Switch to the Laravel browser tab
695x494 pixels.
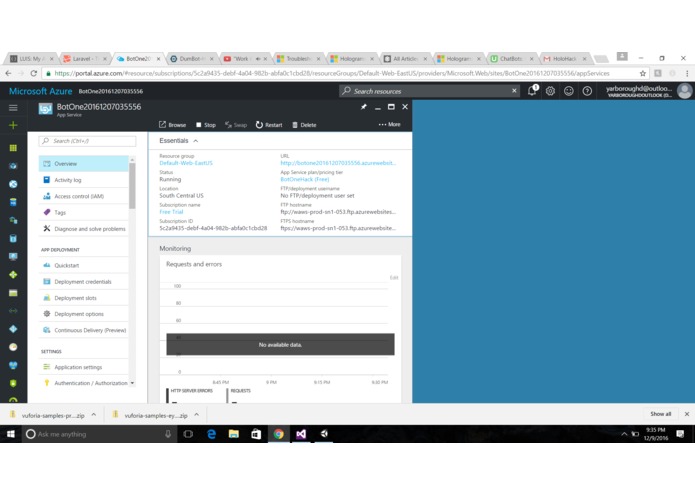click(83, 58)
